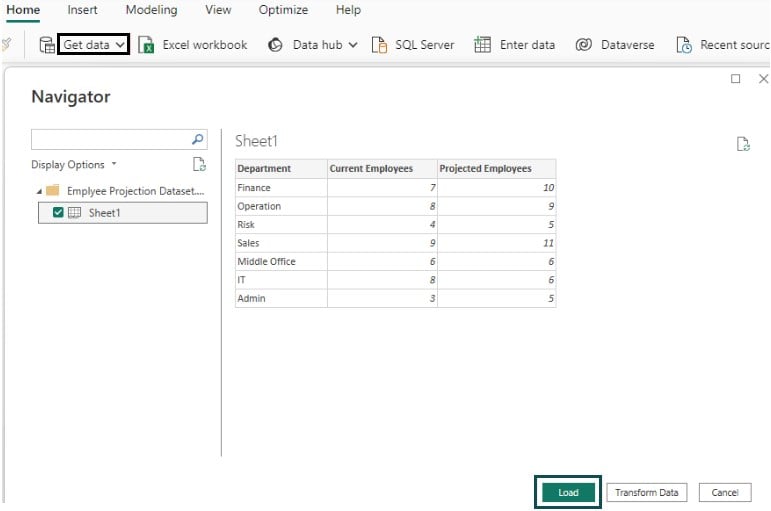Click the Emplyee Projection Dataset folder icon
This screenshot has height=511, width=771.
click(53, 190)
